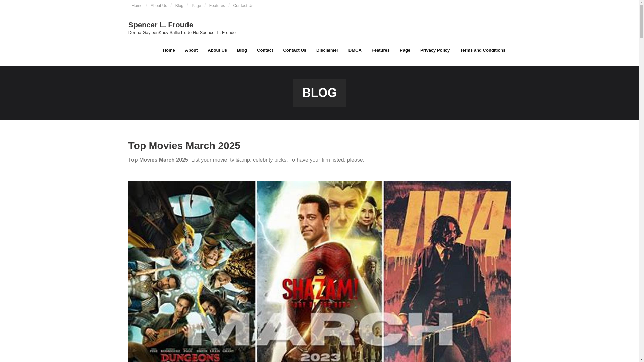Open Terms and Conditions from main menu
The height and width of the screenshot is (362, 644).
click(x=482, y=50)
